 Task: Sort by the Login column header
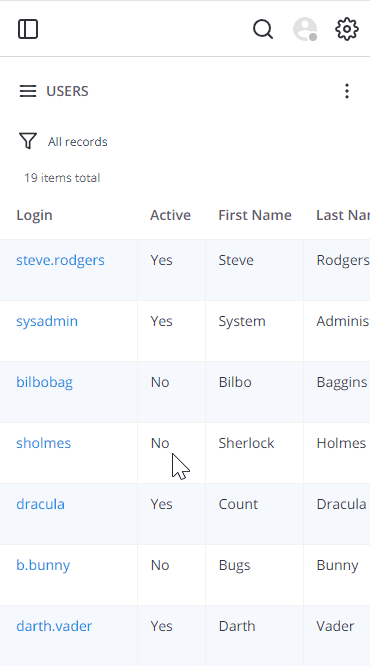point(34,215)
